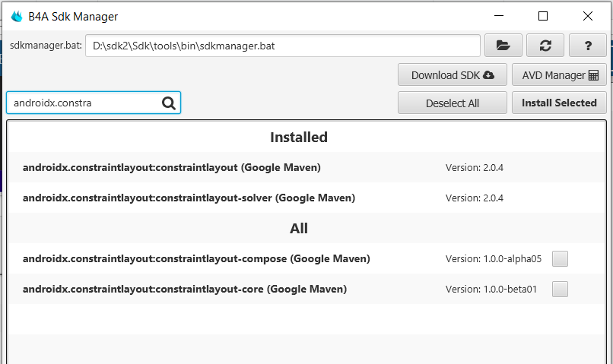Open help with the question mark icon
This screenshot has width=613, height=364.
[588, 46]
